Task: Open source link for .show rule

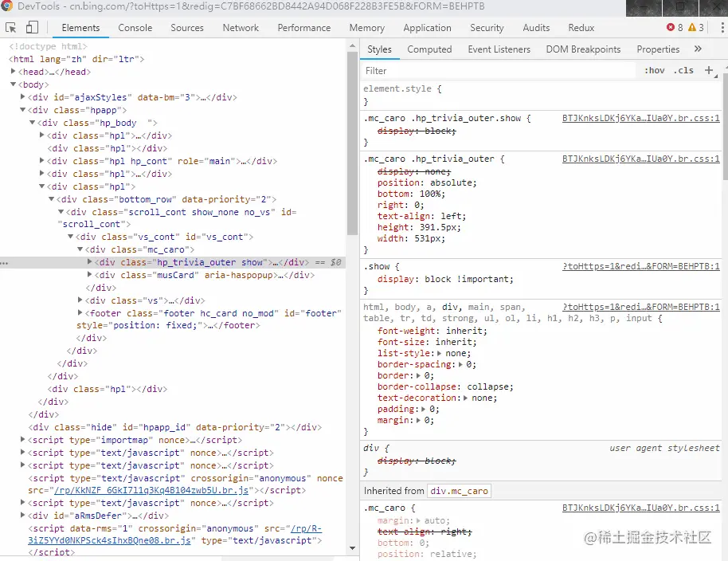Action: tap(640, 267)
